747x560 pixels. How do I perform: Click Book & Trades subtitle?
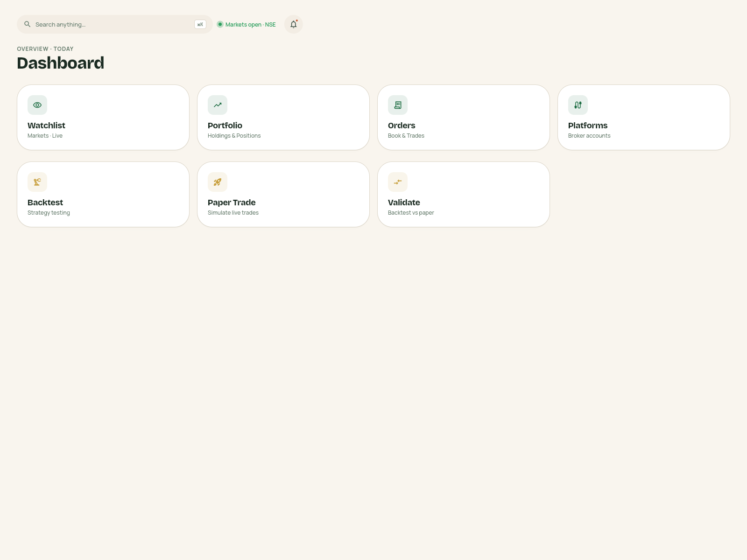coord(406,136)
